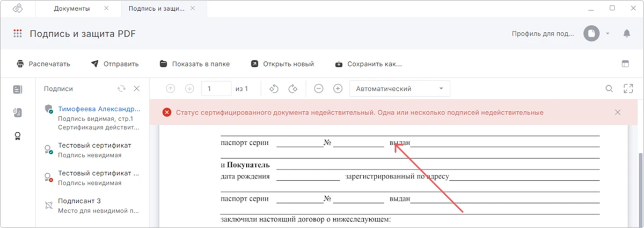This screenshot has height=228, width=644.
Task: Open the app grid menu icon
Action: tap(18, 33)
